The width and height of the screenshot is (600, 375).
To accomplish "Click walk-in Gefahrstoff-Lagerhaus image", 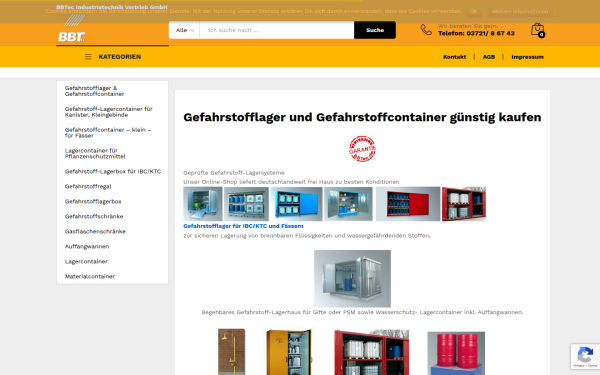I will click(352, 279).
